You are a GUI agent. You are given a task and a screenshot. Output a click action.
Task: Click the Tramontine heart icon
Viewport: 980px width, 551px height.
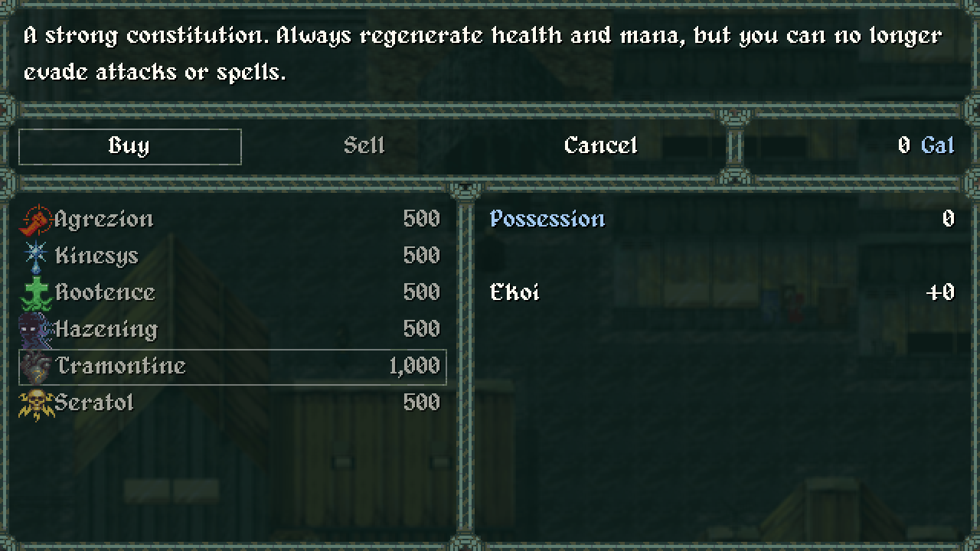[37, 367]
